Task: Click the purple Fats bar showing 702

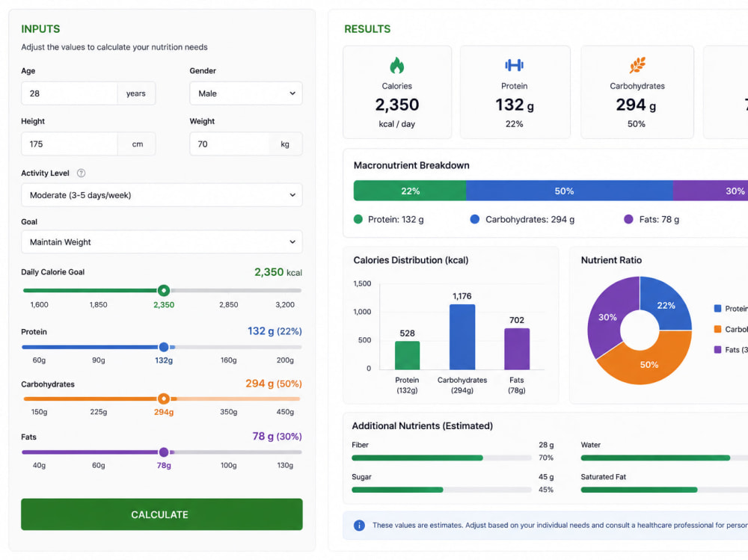Action: (x=517, y=348)
